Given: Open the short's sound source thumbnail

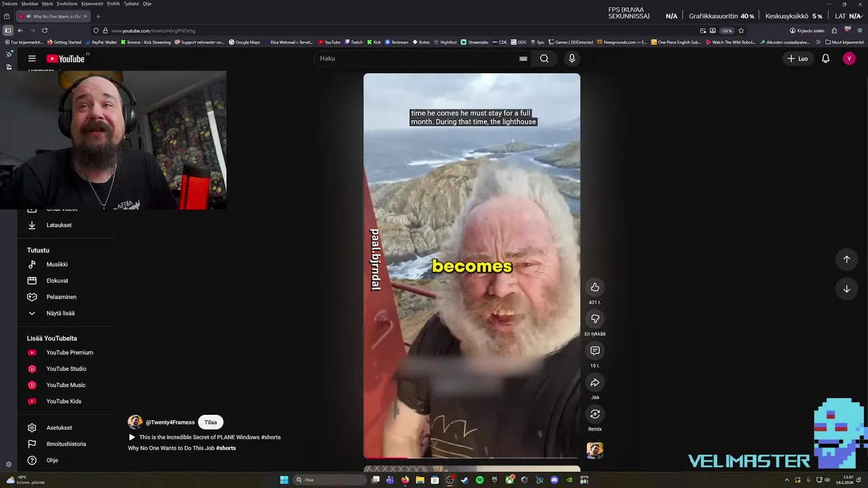Looking at the screenshot, I should [595, 450].
